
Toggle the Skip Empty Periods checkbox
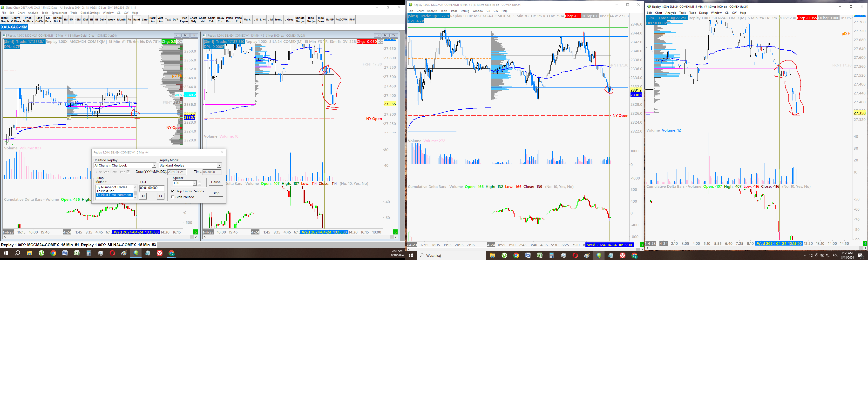pyautogui.click(x=173, y=191)
